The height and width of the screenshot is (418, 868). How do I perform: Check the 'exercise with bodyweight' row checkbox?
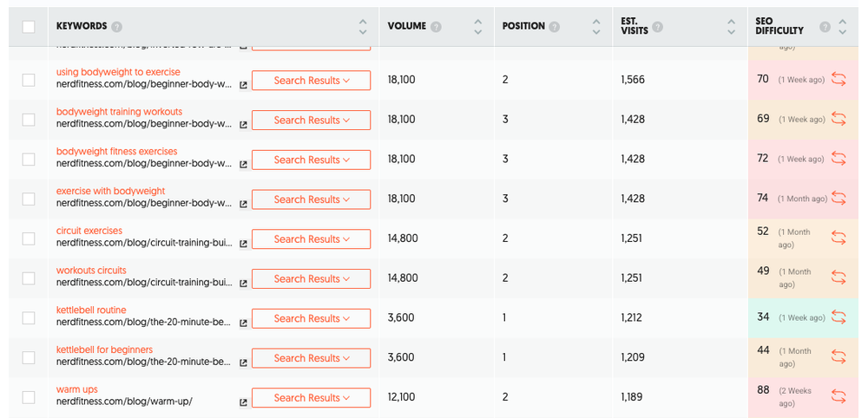pyautogui.click(x=29, y=199)
